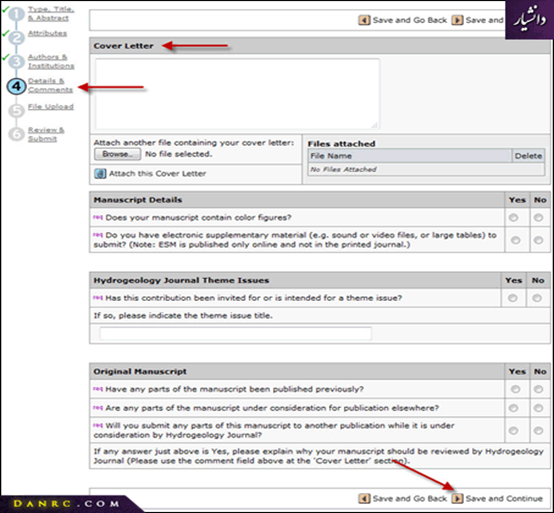This screenshot has height=513, width=554.
Task: Select the Details & Comments step link
Action: click(x=50, y=86)
